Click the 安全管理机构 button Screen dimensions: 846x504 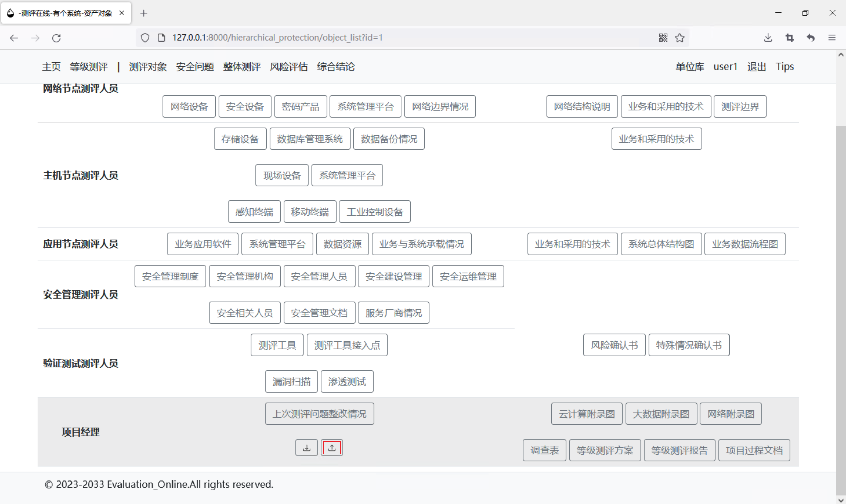(x=245, y=276)
